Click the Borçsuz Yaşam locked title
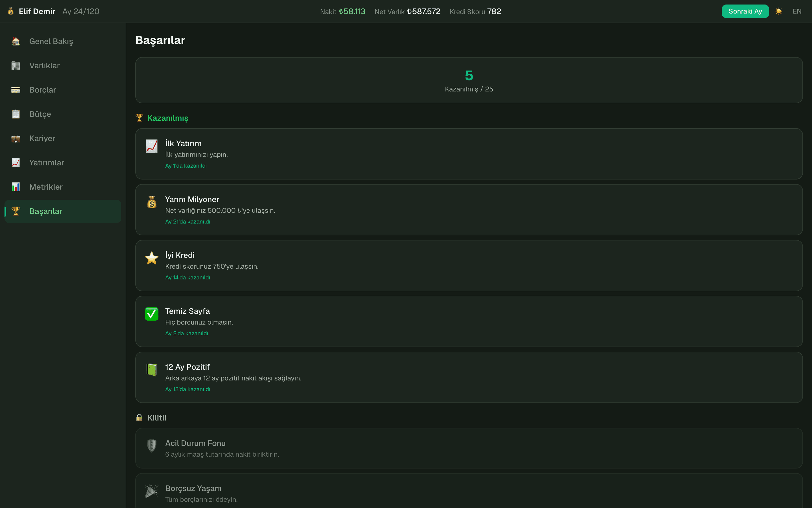The image size is (812, 508). [193, 489]
